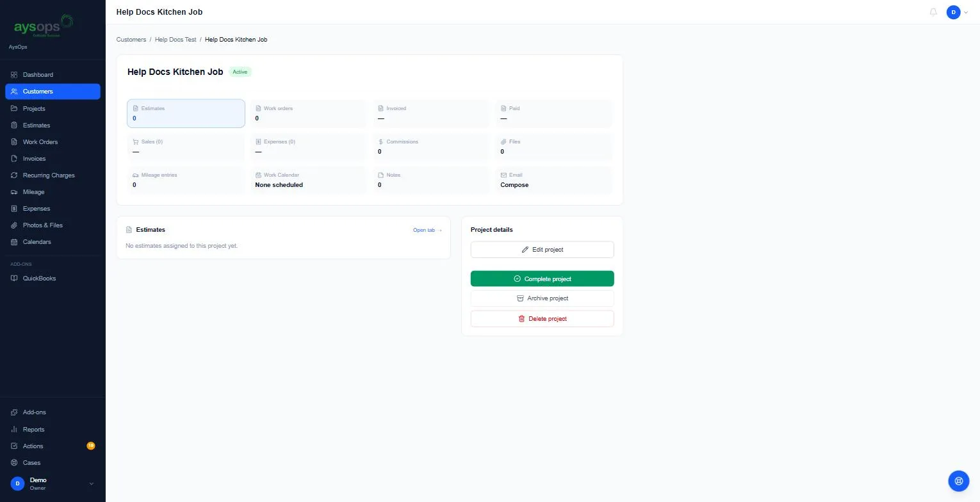Screen dimensions: 980x502
Task: Open Invoices in sidebar
Action: pyautogui.click(x=53, y=158)
